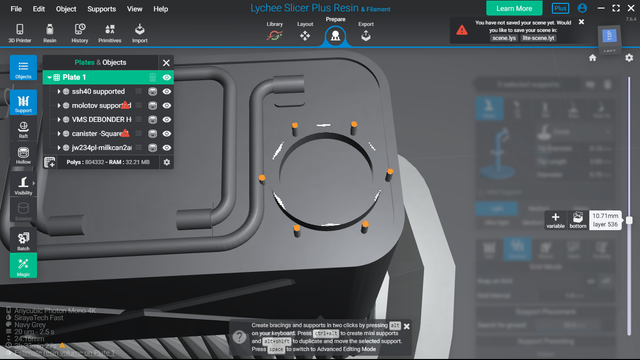Delete Plate 1 with trash icon
The width and height of the screenshot is (640, 360).
click(x=153, y=77)
